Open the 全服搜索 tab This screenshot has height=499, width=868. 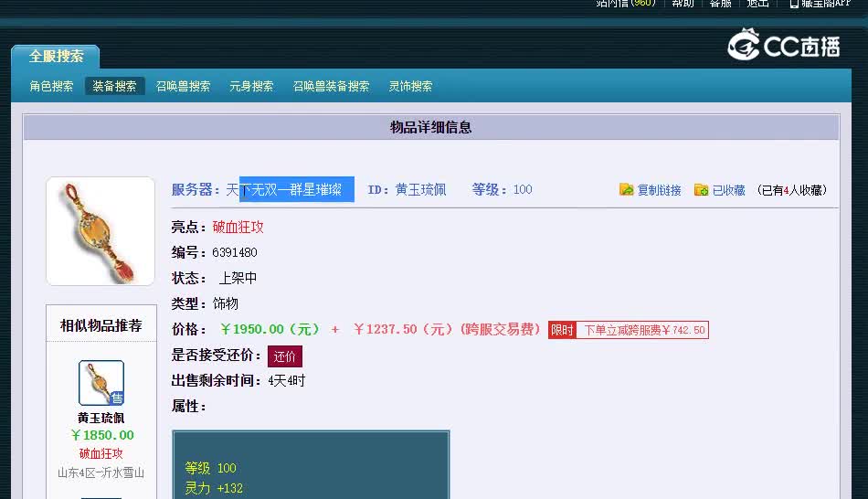pyautogui.click(x=56, y=57)
